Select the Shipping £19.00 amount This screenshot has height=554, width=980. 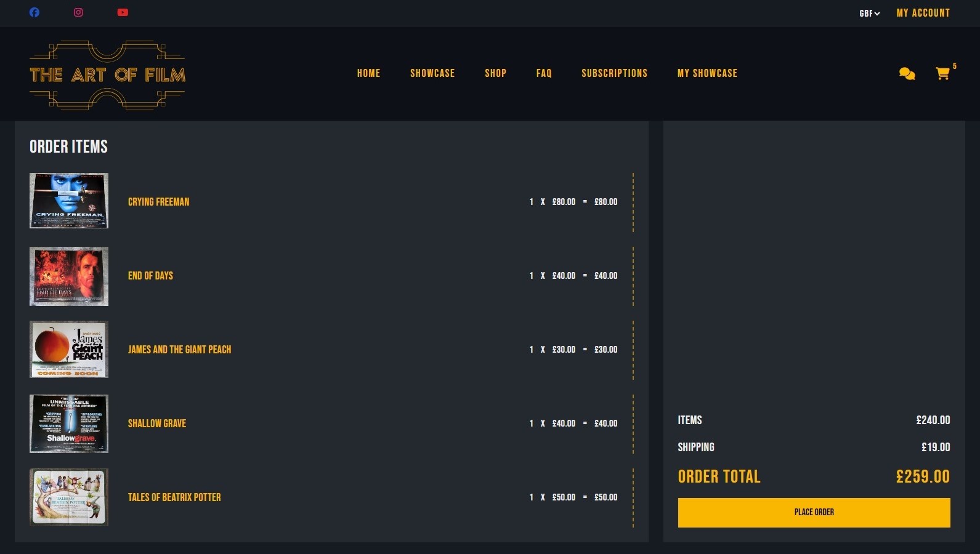click(935, 448)
